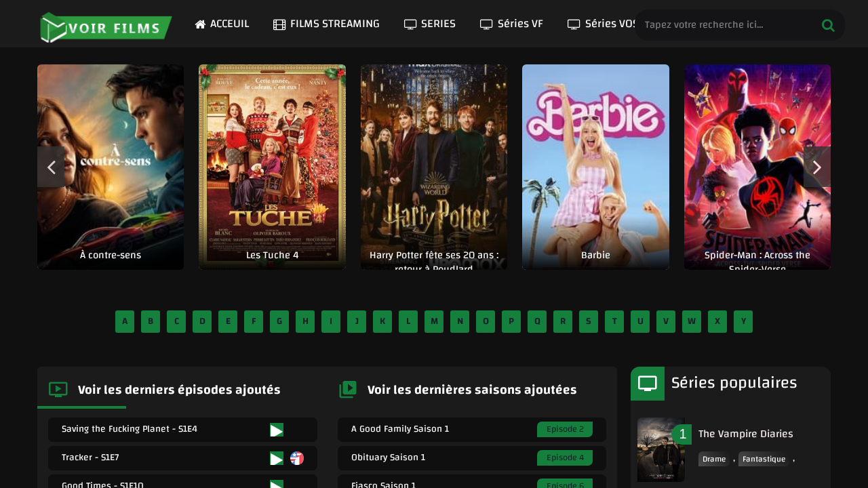Open the Harry Potter 20 ans poster
The image size is (868, 488).
(434, 167)
